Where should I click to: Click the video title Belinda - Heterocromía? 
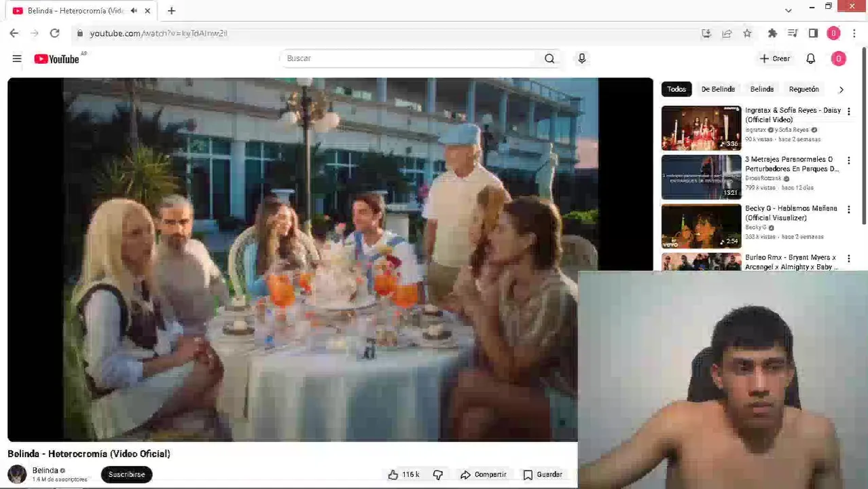pyautogui.click(x=89, y=454)
